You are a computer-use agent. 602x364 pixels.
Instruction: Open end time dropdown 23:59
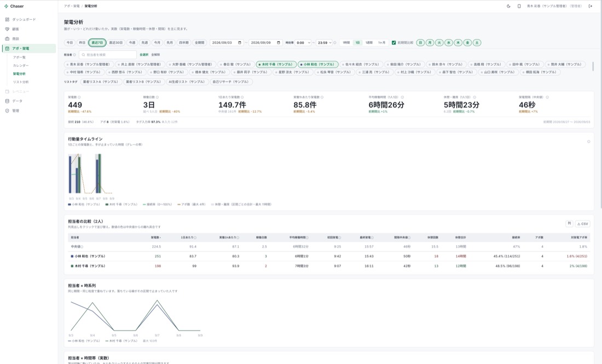coord(325,43)
